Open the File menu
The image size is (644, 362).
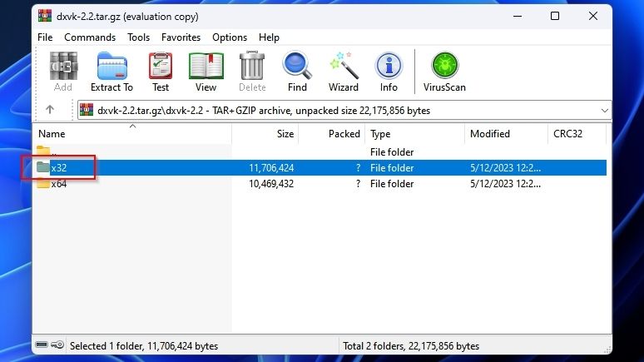[45, 37]
